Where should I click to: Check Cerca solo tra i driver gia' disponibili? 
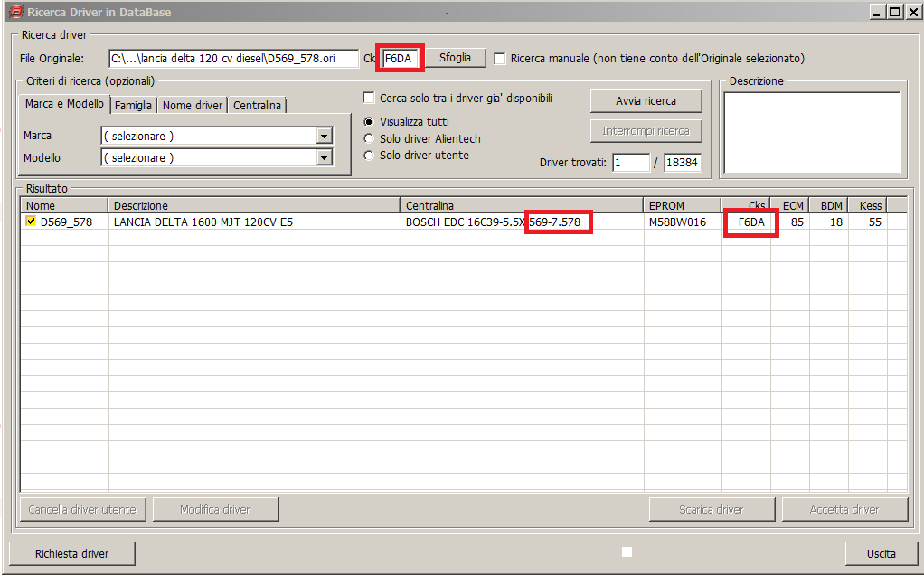[369, 99]
